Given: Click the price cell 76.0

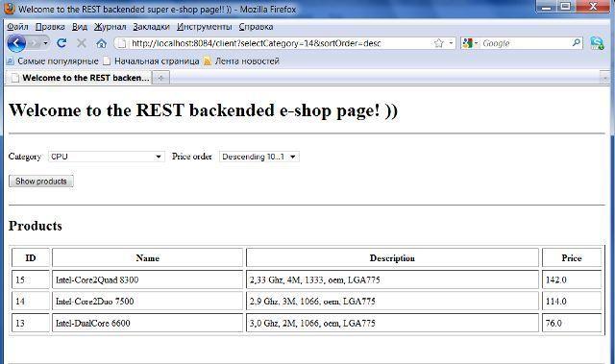Looking at the screenshot, I should (572, 323).
